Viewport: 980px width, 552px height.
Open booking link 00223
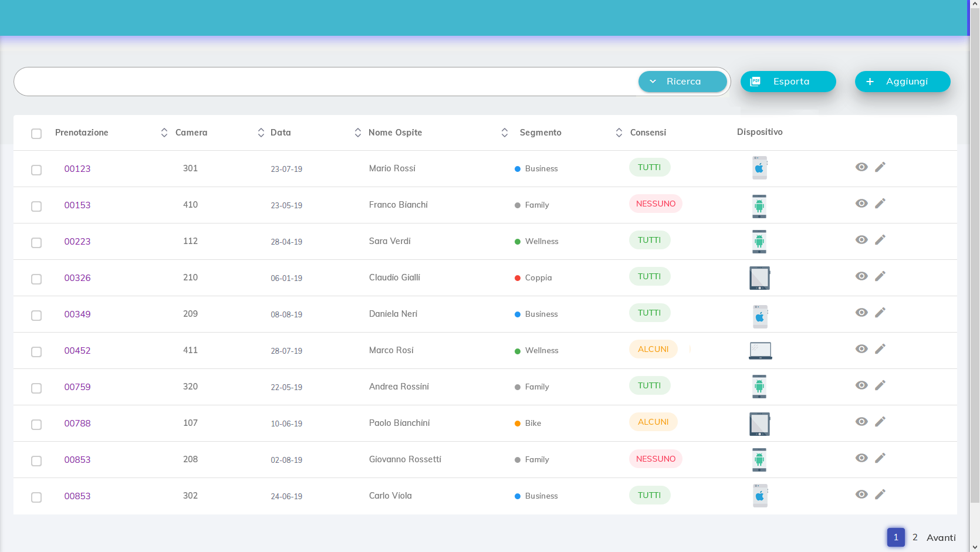tap(77, 242)
